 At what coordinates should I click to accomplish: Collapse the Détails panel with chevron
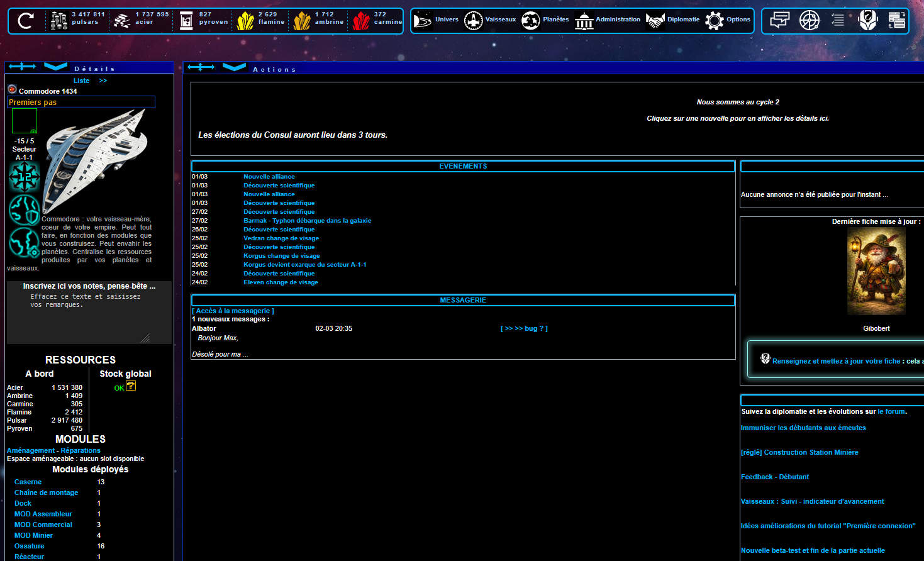[55, 66]
